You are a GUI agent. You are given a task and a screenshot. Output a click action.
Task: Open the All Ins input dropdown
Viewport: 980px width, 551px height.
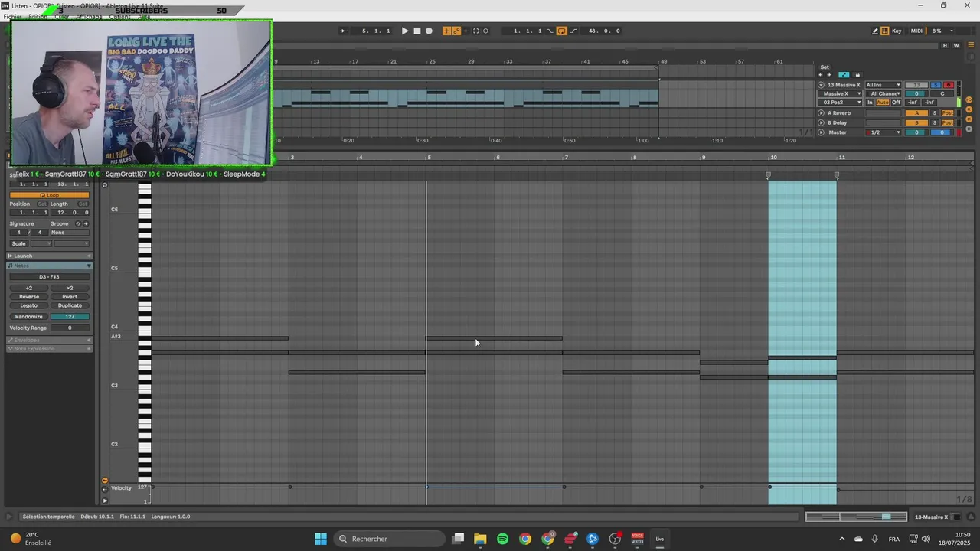click(x=884, y=85)
